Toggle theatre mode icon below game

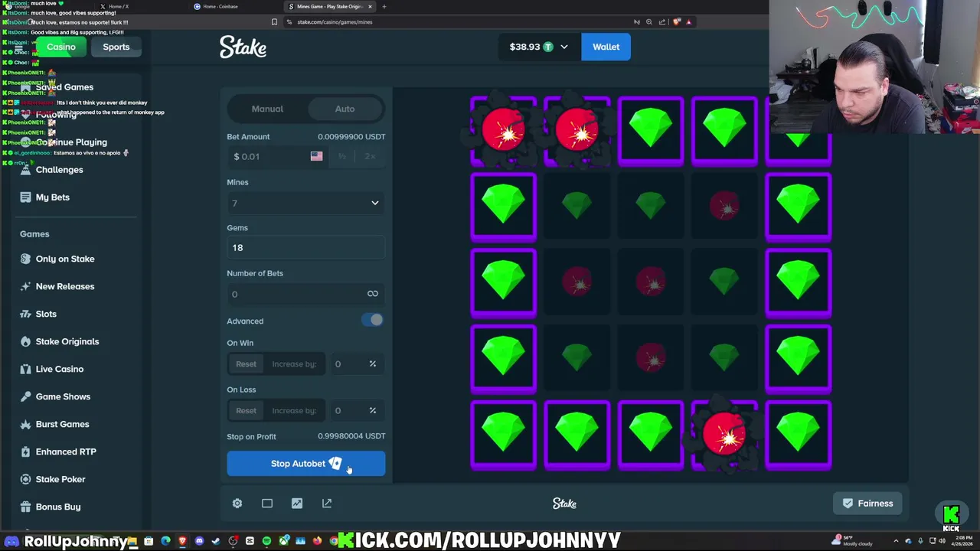point(267,504)
